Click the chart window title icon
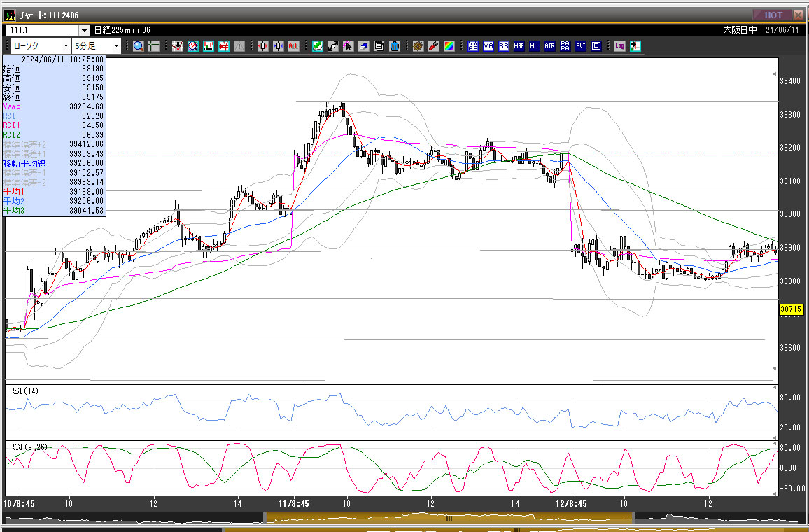 pos(10,15)
